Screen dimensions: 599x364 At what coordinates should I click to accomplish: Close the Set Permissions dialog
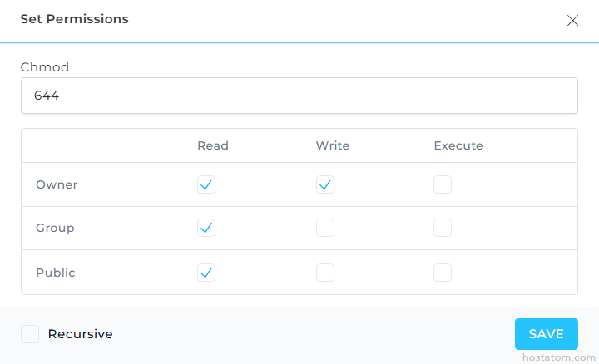tap(572, 21)
